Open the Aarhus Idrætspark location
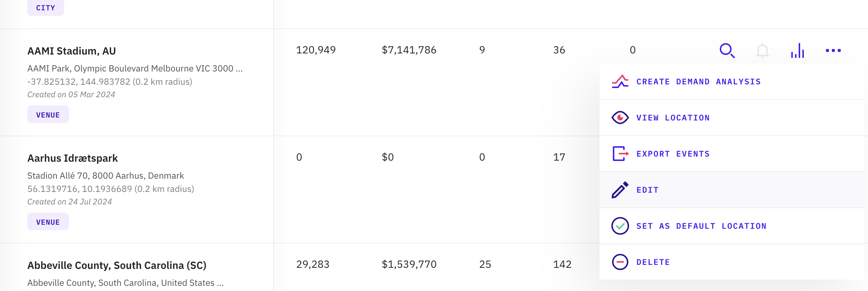The height and width of the screenshot is (291, 868). click(73, 158)
